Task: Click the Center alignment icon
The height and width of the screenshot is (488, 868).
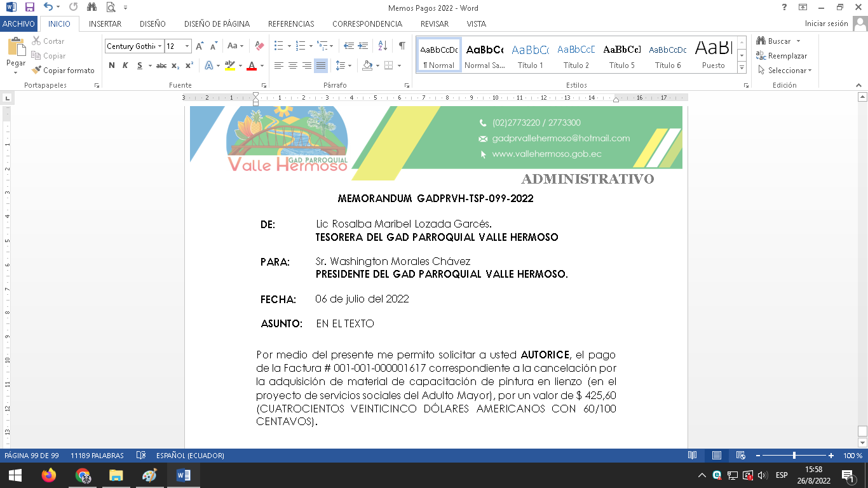Action: 293,65
